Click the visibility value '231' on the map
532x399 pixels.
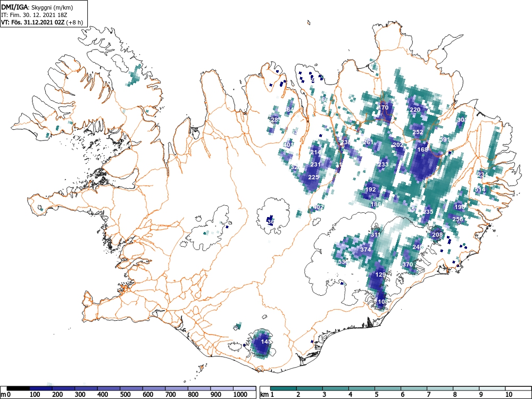(315, 164)
